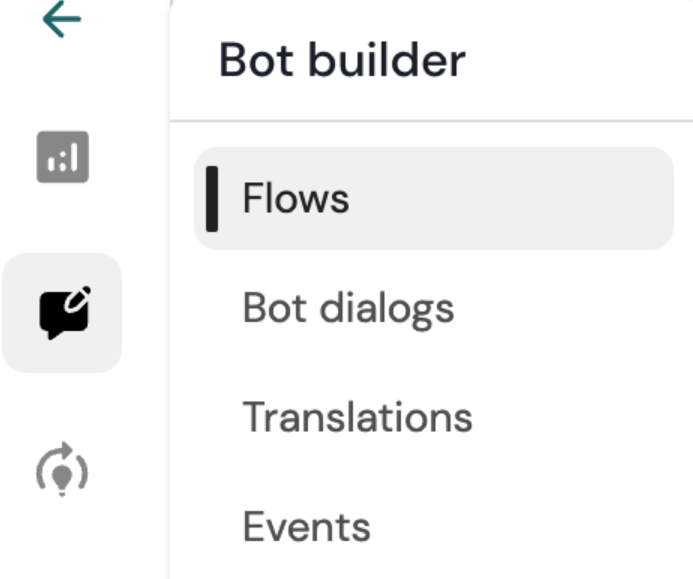Click the Bot builder panel heading
This screenshot has width=693, height=579.
[342, 61]
